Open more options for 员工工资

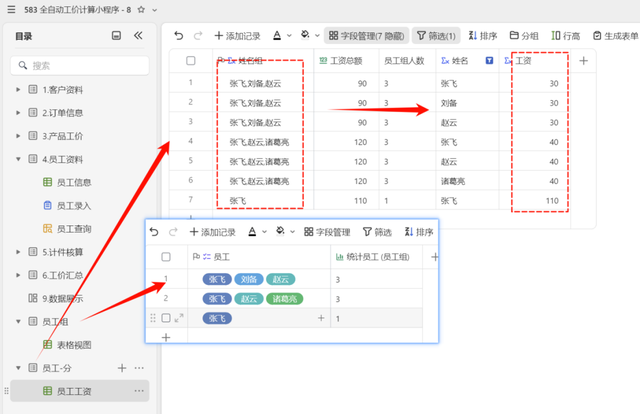[x=139, y=391]
